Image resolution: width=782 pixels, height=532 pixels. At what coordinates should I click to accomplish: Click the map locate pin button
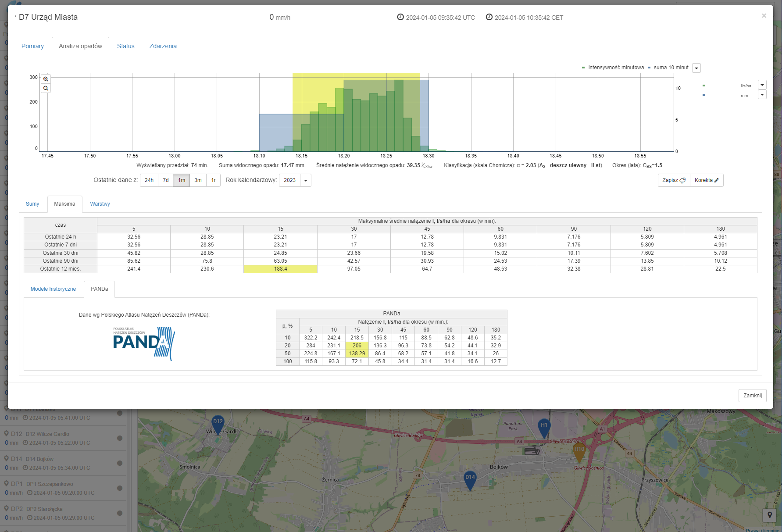[x=769, y=515]
